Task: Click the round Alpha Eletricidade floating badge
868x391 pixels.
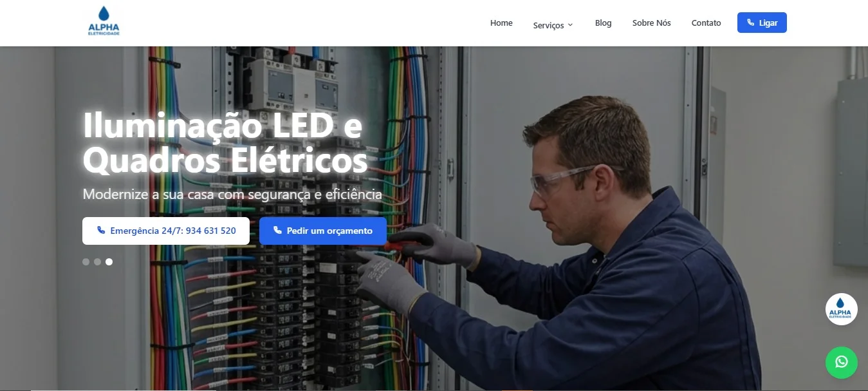Action: click(842, 309)
